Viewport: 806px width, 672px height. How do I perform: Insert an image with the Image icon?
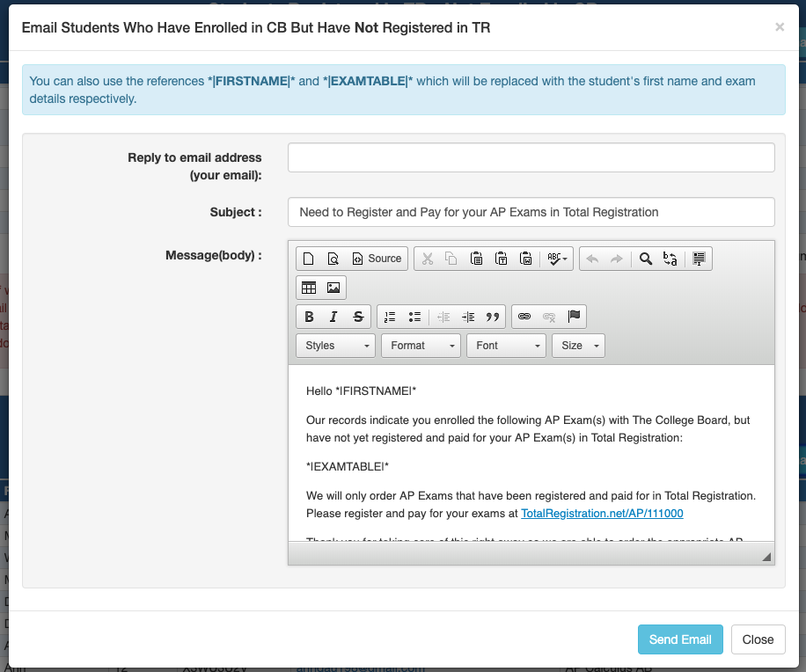[x=333, y=288]
